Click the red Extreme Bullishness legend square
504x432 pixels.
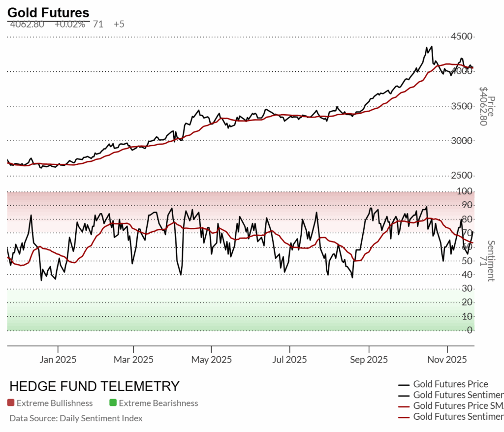(x=11, y=403)
